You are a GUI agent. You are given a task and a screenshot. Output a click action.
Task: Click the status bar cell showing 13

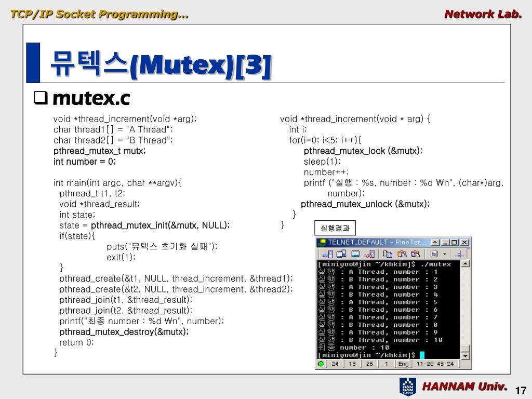point(352,364)
